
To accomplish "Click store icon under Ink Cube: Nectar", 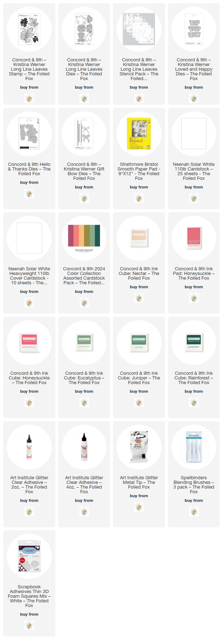I will pos(139,298).
